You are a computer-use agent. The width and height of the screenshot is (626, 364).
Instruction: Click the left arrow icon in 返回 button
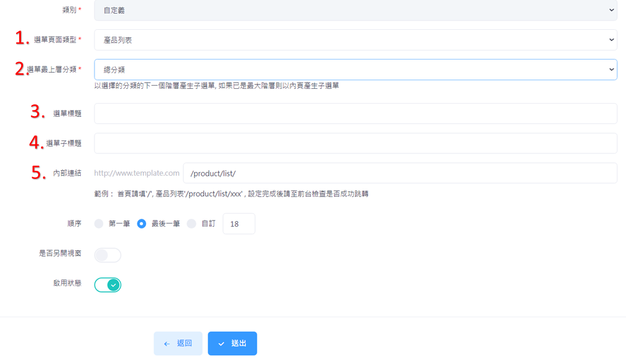pos(167,344)
